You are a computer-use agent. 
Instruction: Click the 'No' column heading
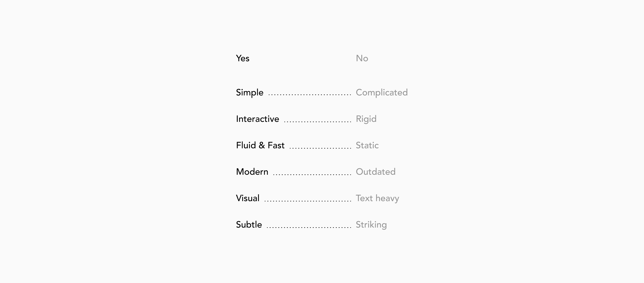(x=362, y=58)
